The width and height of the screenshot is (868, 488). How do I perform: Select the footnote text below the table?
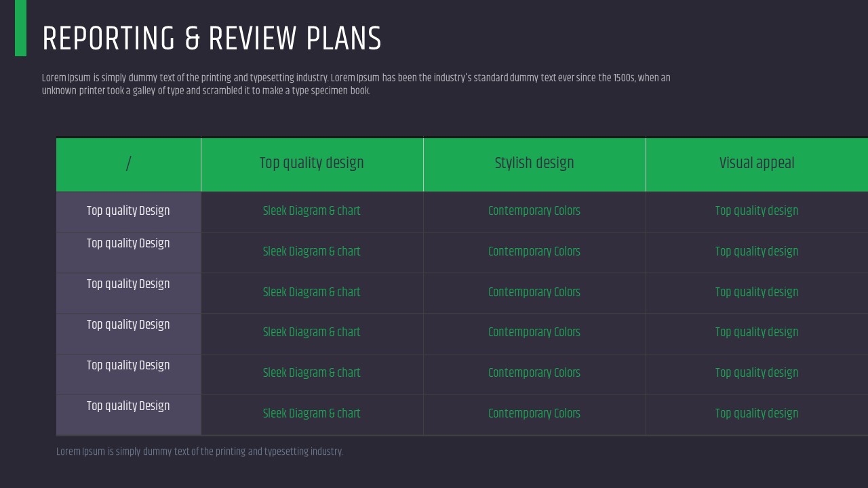pyautogui.click(x=199, y=451)
